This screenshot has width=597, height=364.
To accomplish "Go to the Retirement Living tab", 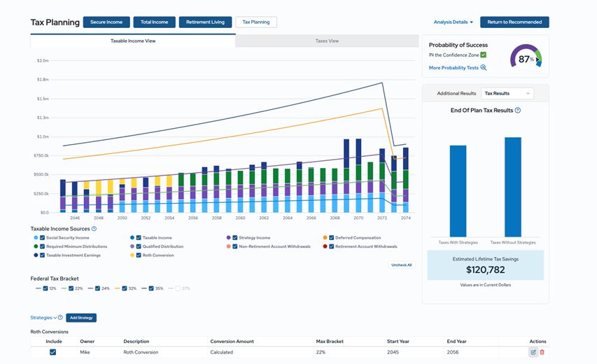I will pyautogui.click(x=205, y=22).
